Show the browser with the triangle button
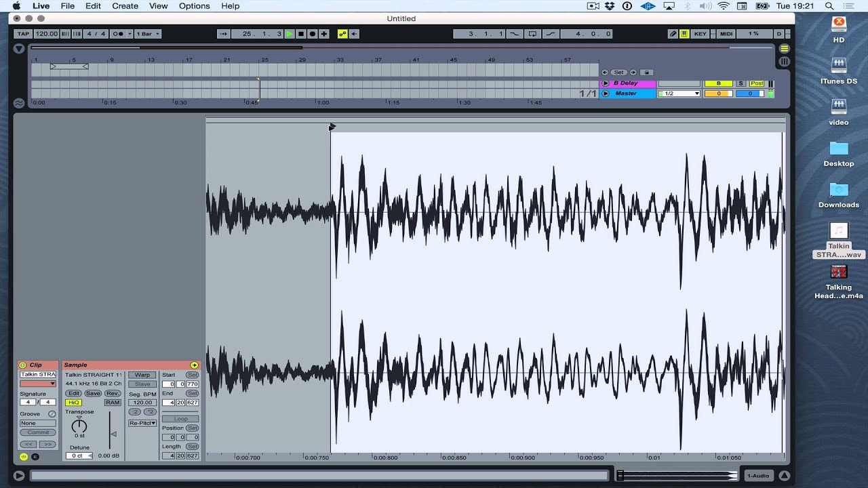 [x=19, y=49]
